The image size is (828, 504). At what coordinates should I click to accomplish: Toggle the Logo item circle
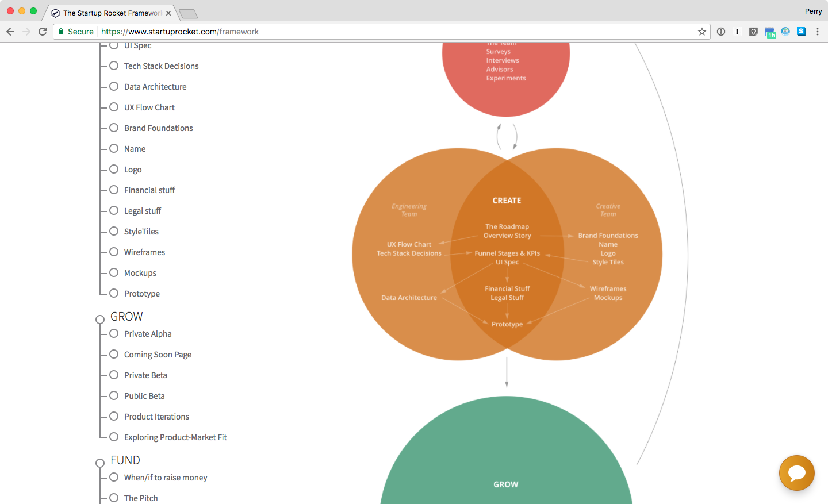point(114,169)
